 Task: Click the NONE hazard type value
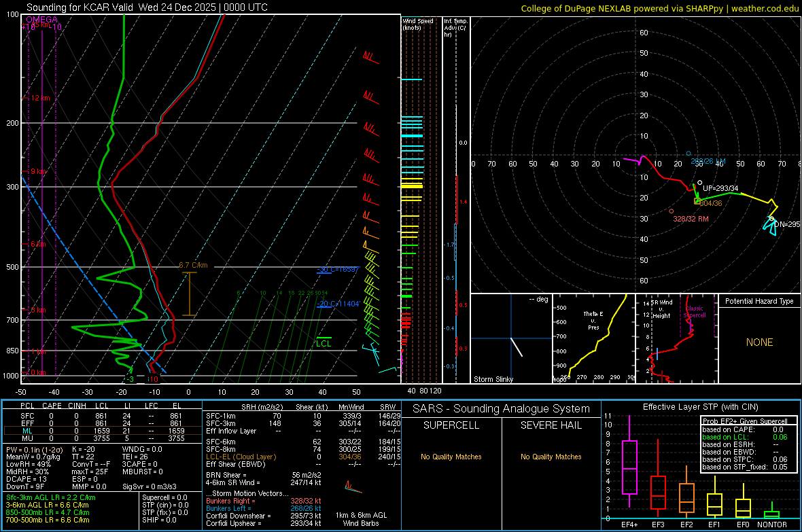(x=759, y=342)
